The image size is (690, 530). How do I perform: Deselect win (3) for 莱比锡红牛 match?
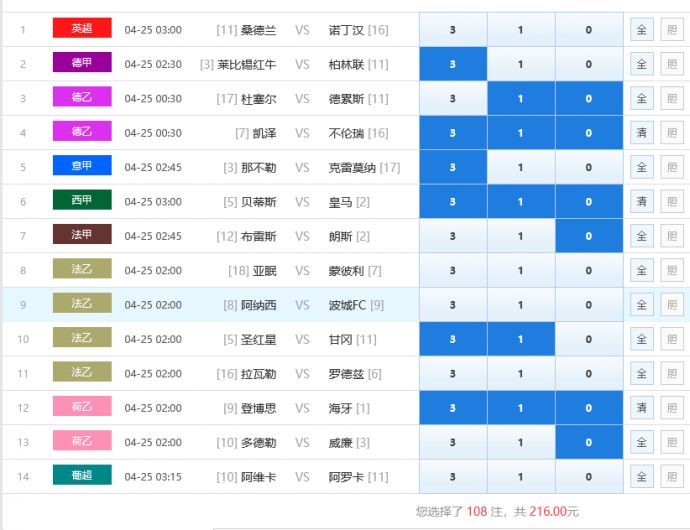[453, 64]
